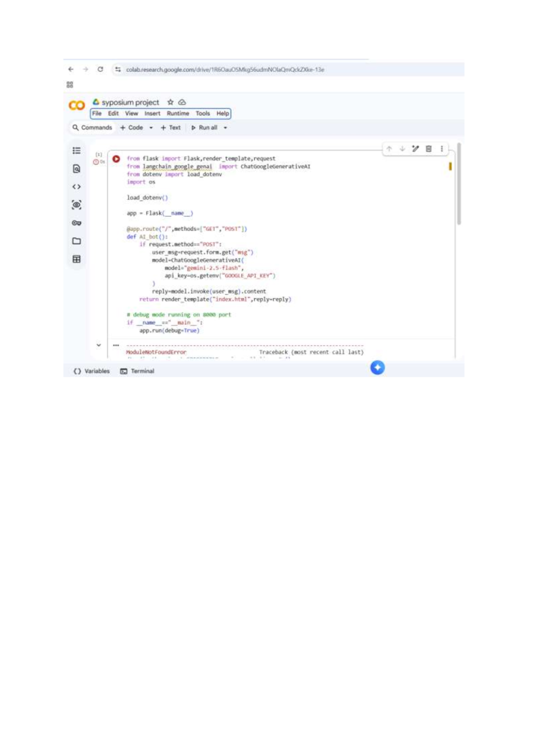Open the Help menu
The image size is (535, 756).
click(223, 114)
